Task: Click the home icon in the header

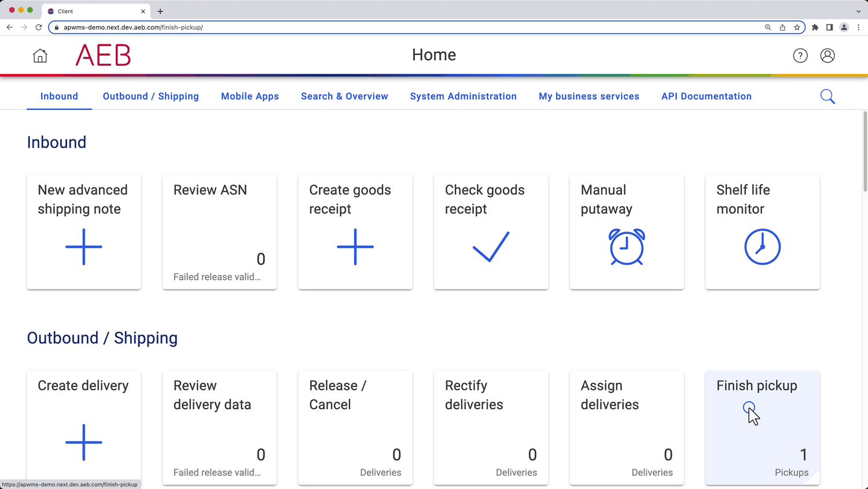Action: 39,55
